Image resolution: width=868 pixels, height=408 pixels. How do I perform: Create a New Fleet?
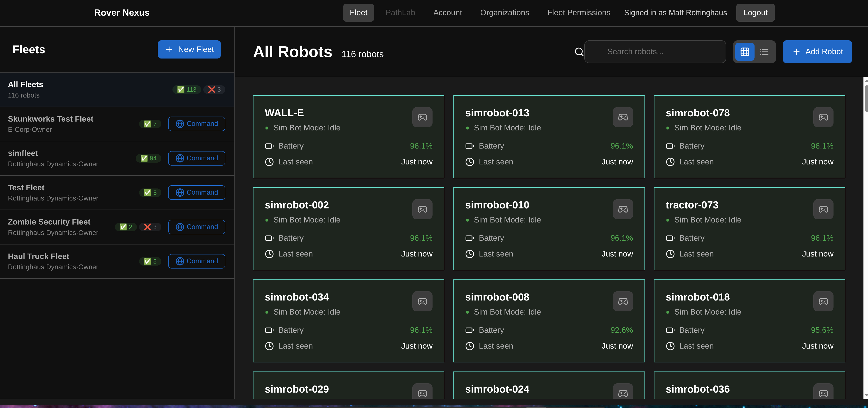(189, 49)
